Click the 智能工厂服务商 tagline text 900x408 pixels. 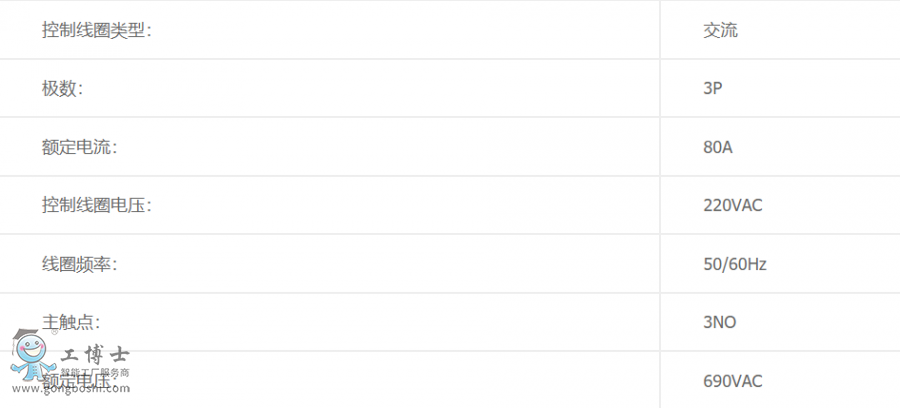pos(95,372)
